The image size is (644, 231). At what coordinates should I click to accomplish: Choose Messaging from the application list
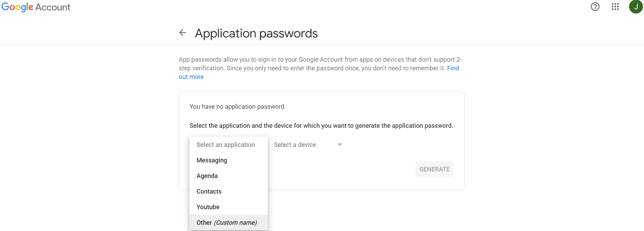point(229,160)
